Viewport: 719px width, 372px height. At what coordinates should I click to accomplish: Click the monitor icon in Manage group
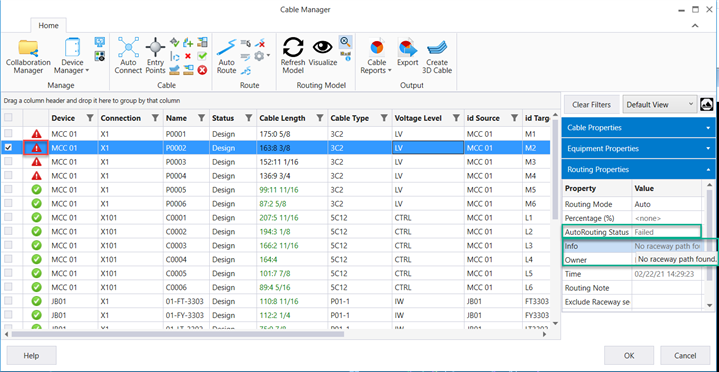tap(100, 42)
